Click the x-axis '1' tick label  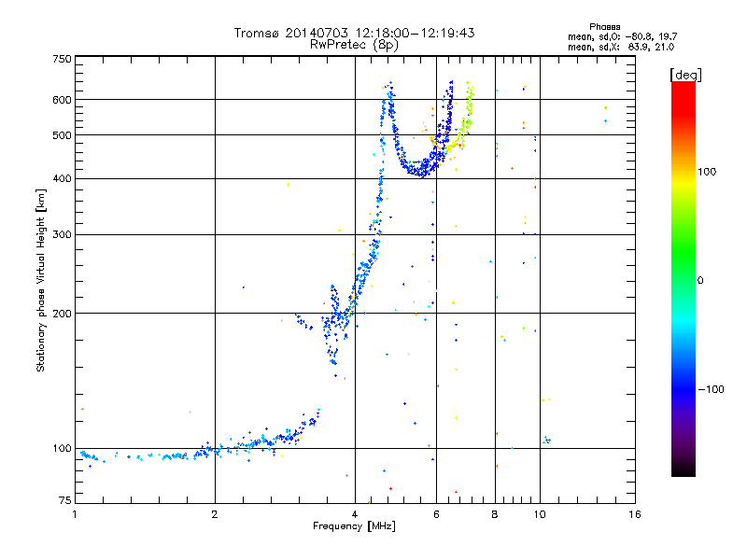(75, 514)
